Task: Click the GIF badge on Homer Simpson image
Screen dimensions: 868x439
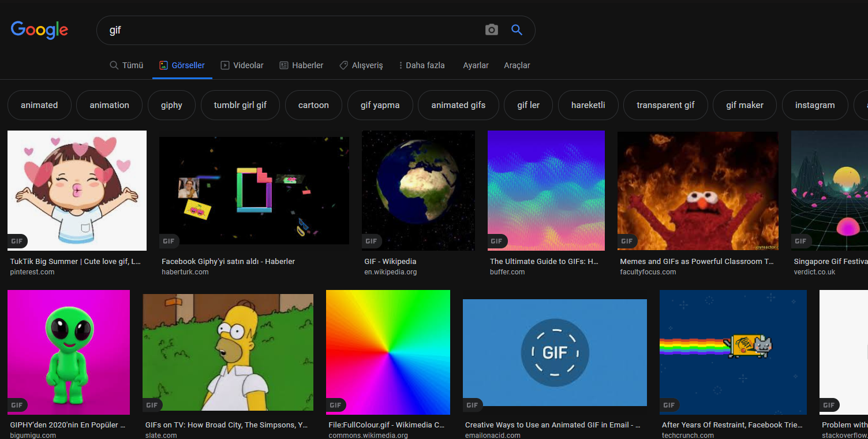Action: click(x=152, y=405)
